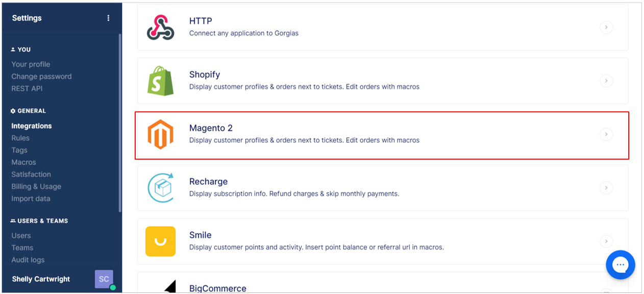Click the HTTP webhook integration icon
The height and width of the screenshot is (294, 644).
tap(160, 27)
